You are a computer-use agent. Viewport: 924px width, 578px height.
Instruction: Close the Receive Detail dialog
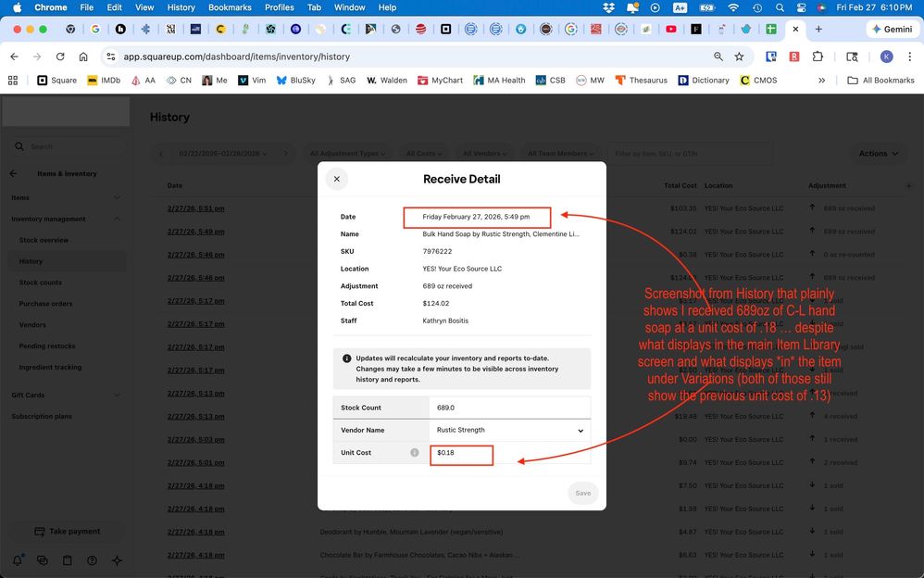[x=336, y=179]
